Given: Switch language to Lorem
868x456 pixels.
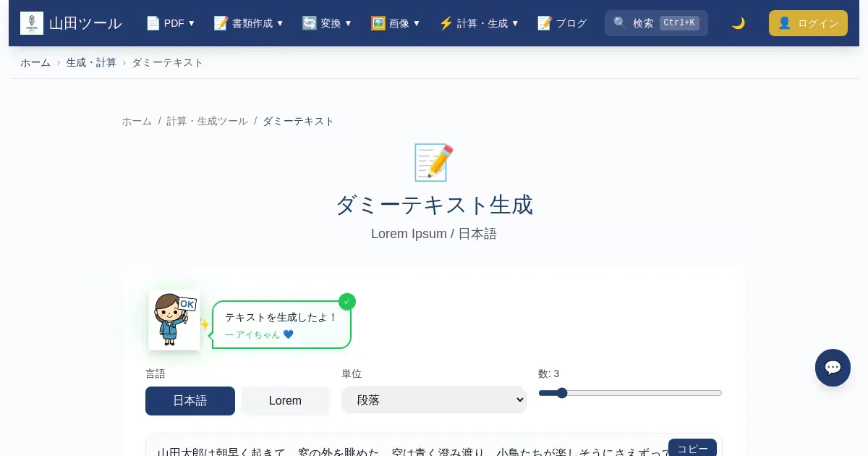Looking at the screenshot, I should pos(285,401).
